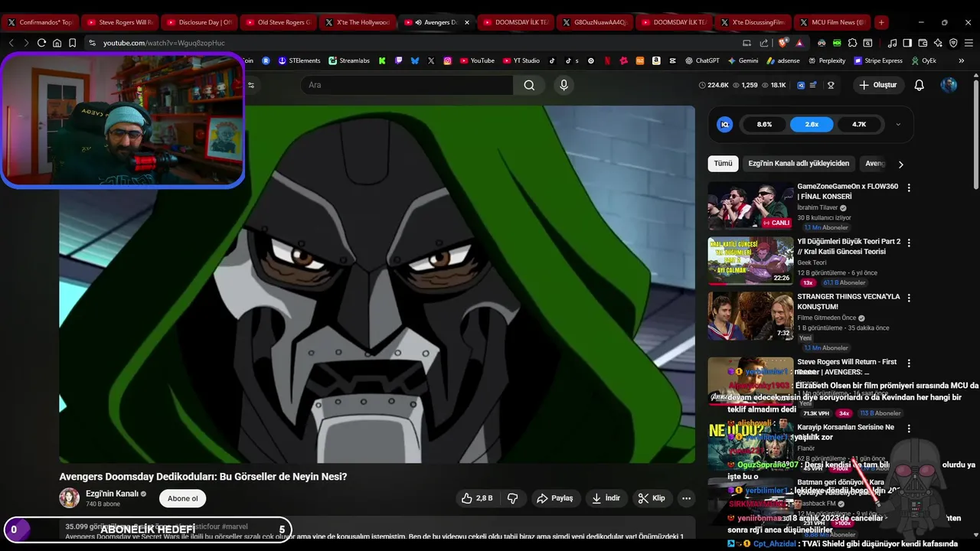Expand the bookmarks overflow chevron
The width and height of the screenshot is (980, 551).
[962, 60]
